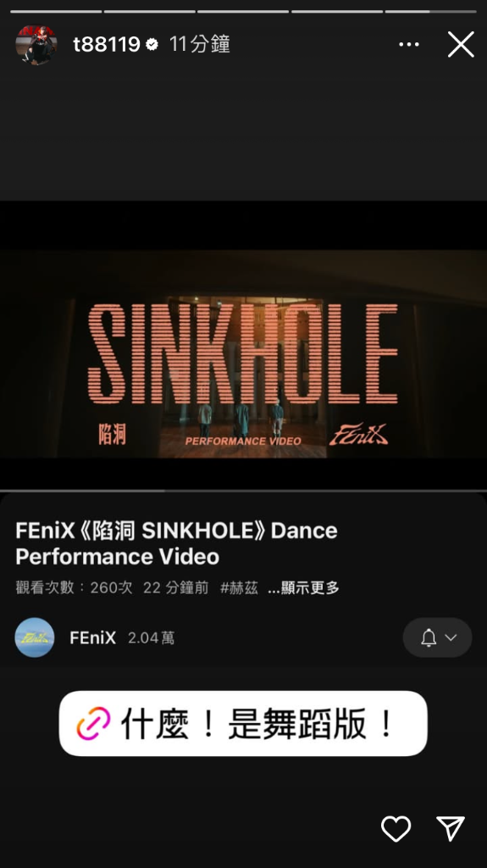Image resolution: width=487 pixels, height=868 pixels.
Task: Tap the video title FEniX《陷洞 SINKHOLE》
Action: 176,543
